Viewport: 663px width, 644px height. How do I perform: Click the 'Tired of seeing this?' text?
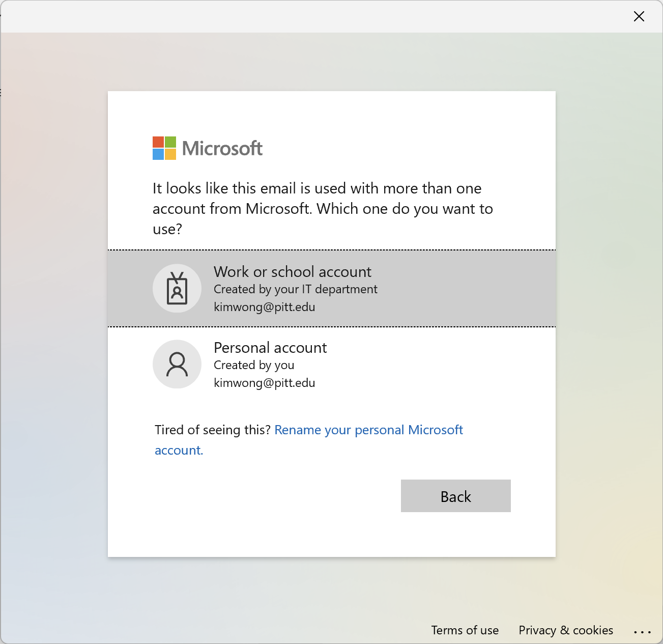click(213, 430)
